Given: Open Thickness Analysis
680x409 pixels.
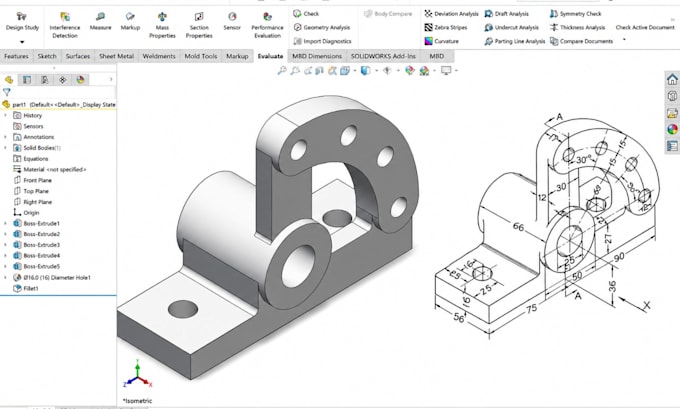Looking at the screenshot, I should pyautogui.click(x=577, y=27).
